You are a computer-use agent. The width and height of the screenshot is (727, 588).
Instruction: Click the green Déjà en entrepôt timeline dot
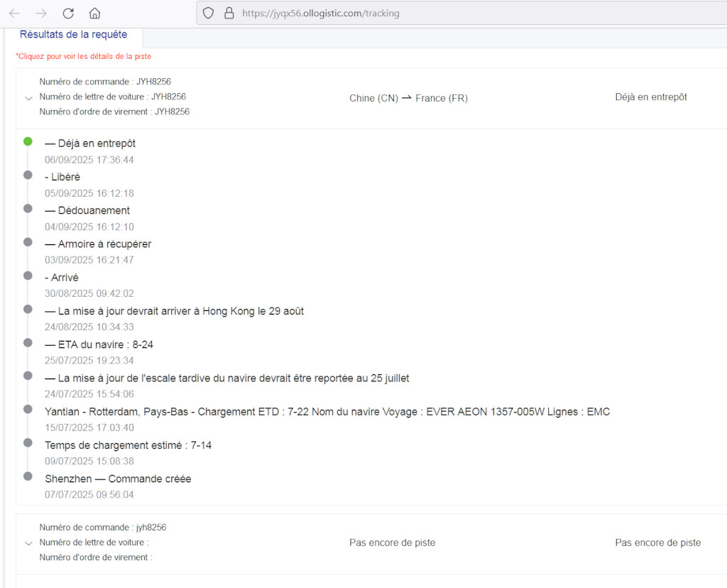pyautogui.click(x=28, y=141)
